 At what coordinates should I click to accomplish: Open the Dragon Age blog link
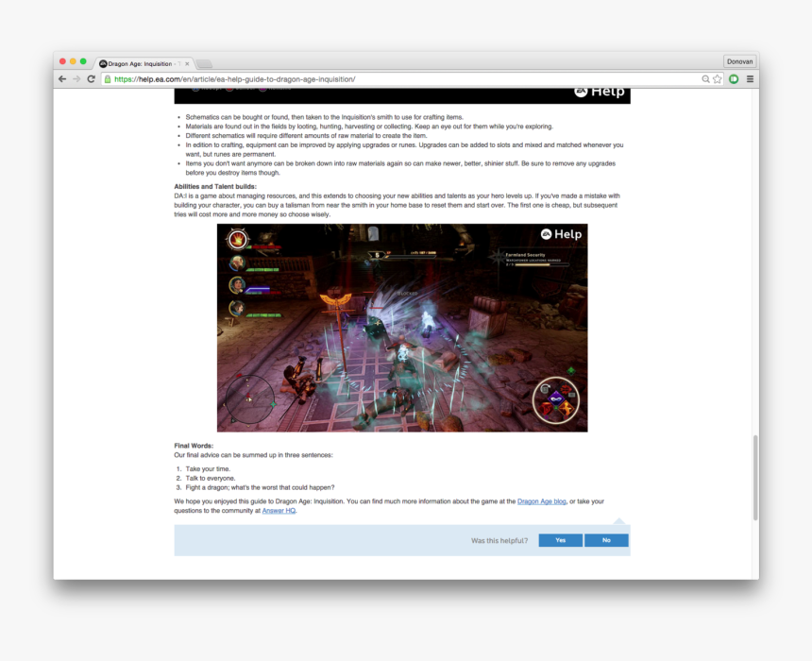point(540,501)
